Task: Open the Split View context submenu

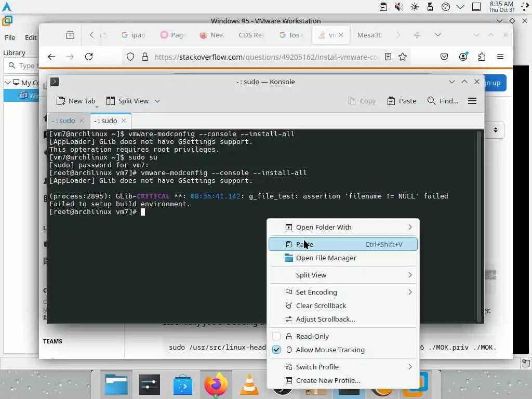Action: click(343, 275)
